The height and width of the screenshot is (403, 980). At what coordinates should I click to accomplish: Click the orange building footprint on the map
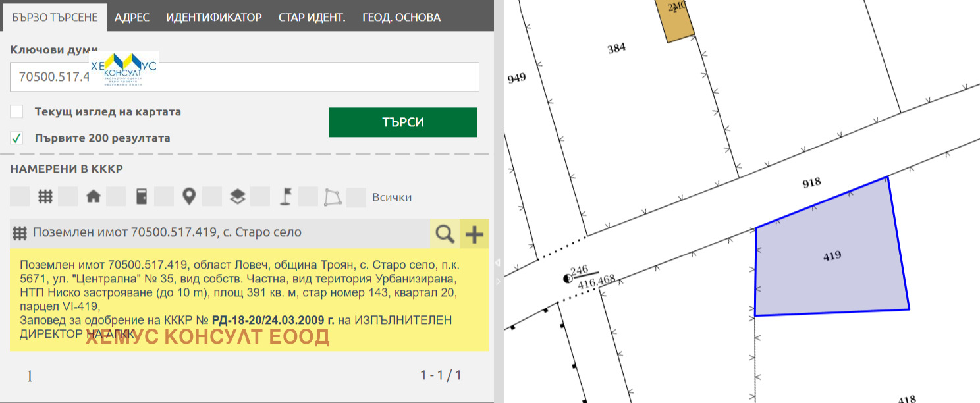pyautogui.click(x=676, y=20)
